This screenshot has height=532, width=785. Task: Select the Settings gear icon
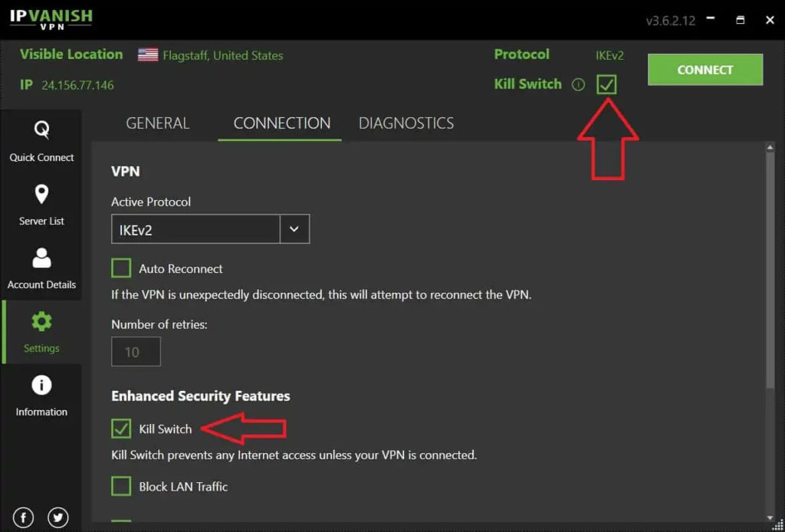[41, 323]
